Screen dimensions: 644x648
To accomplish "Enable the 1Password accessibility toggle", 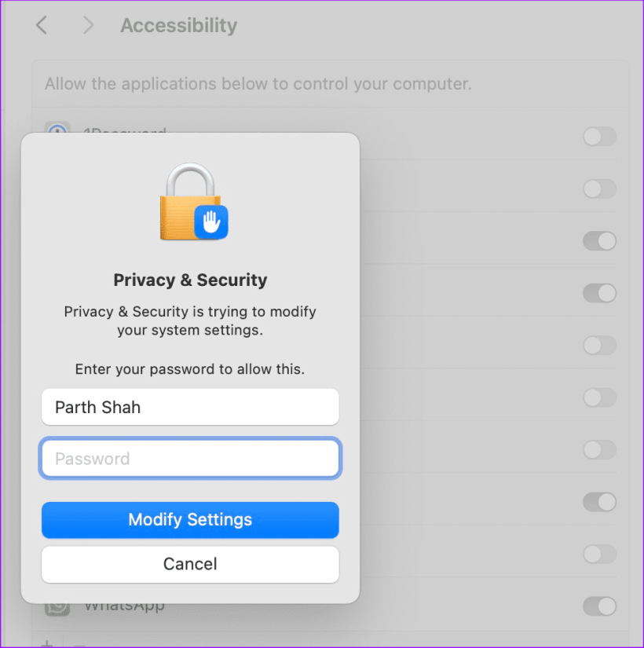I will tap(599, 137).
